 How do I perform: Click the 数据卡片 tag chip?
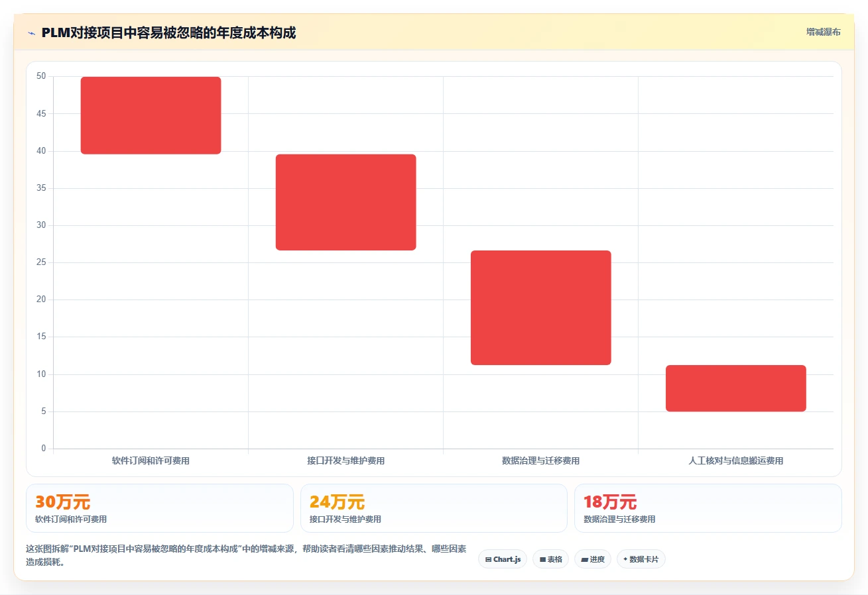[x=641, y=559]
